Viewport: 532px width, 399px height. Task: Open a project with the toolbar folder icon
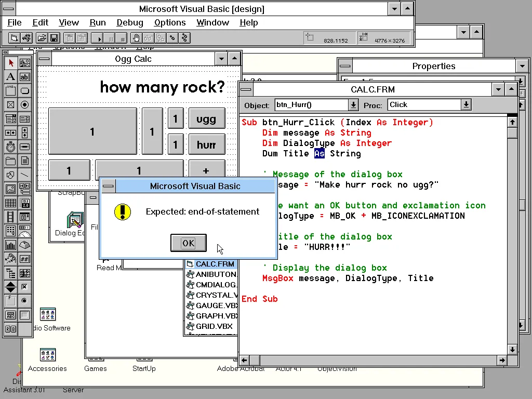point(42,37)
